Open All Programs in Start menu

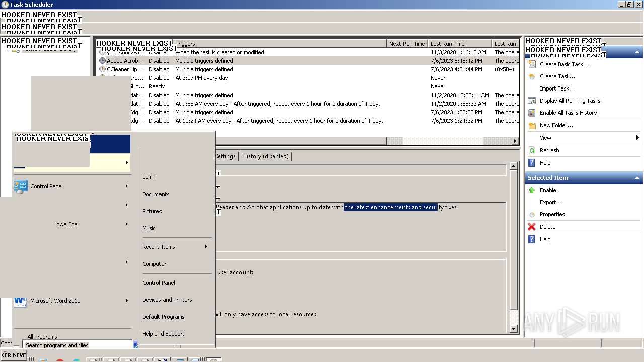click(x=42, y=337)
